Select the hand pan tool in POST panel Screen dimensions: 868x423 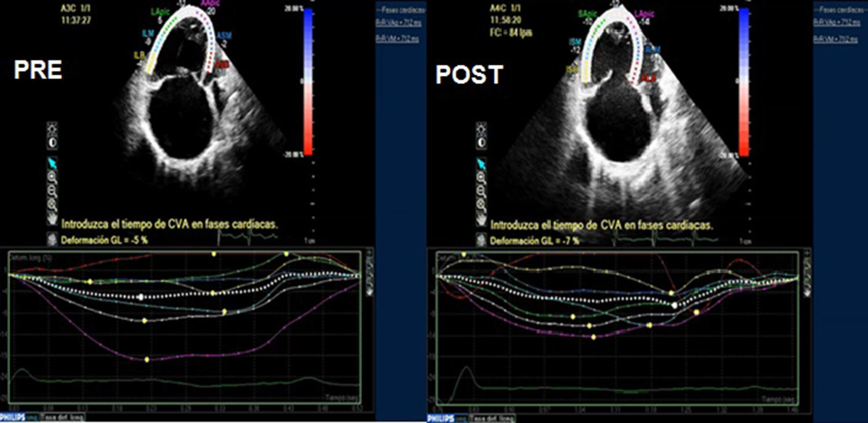coord(480,219)
